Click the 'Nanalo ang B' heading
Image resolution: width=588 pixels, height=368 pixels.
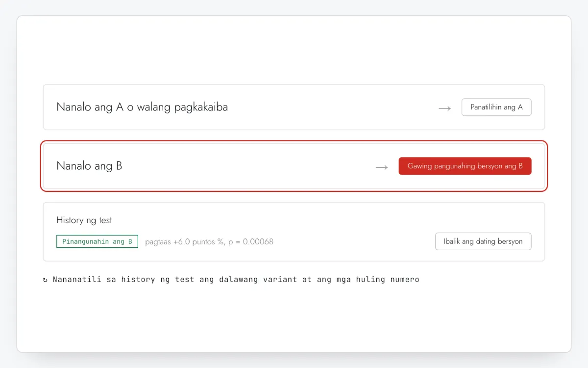click(89, 166)
